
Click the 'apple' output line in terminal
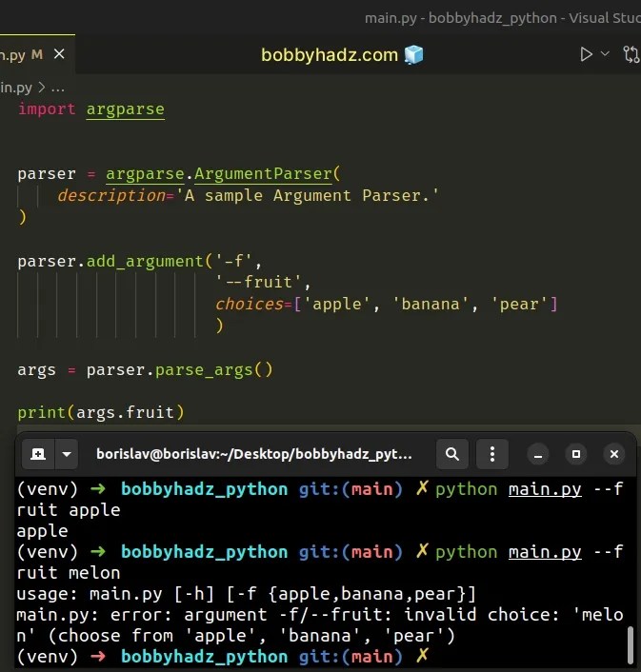pos(42,531)
